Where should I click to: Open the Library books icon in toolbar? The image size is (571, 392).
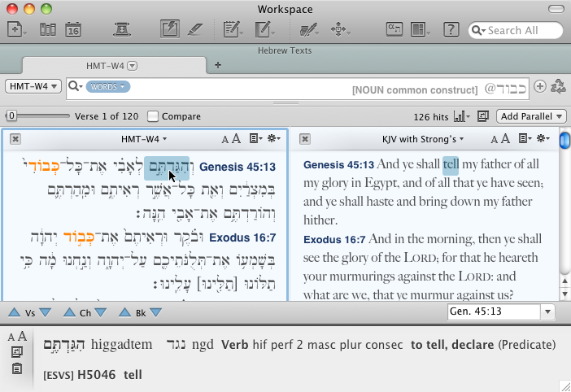point(47,31)
